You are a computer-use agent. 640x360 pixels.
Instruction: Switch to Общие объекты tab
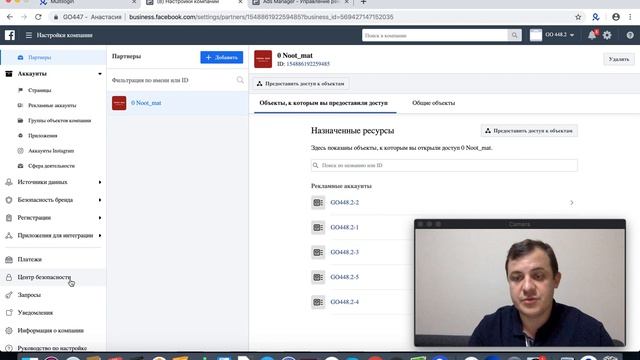(433, 103)
